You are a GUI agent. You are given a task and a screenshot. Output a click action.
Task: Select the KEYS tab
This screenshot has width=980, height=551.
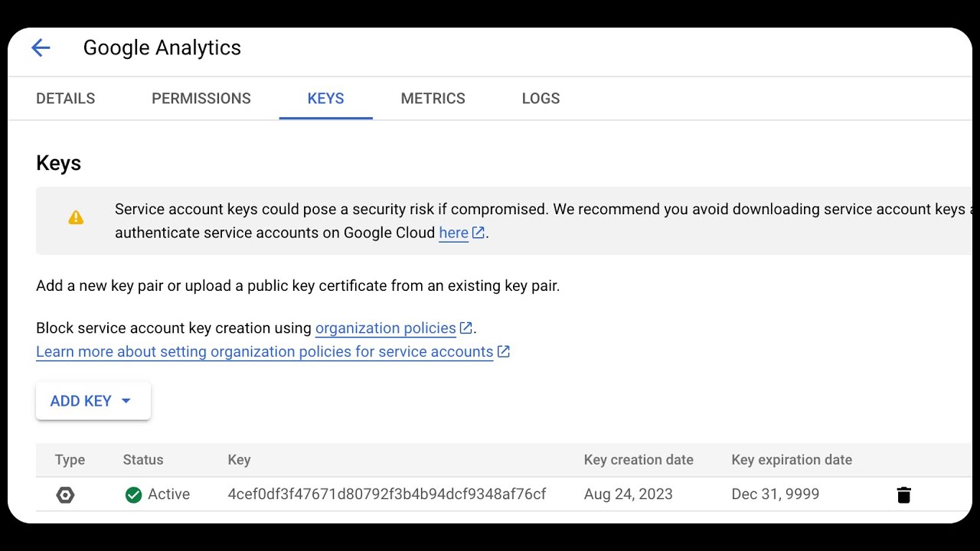pyautogui.click(x=325, y=99)
